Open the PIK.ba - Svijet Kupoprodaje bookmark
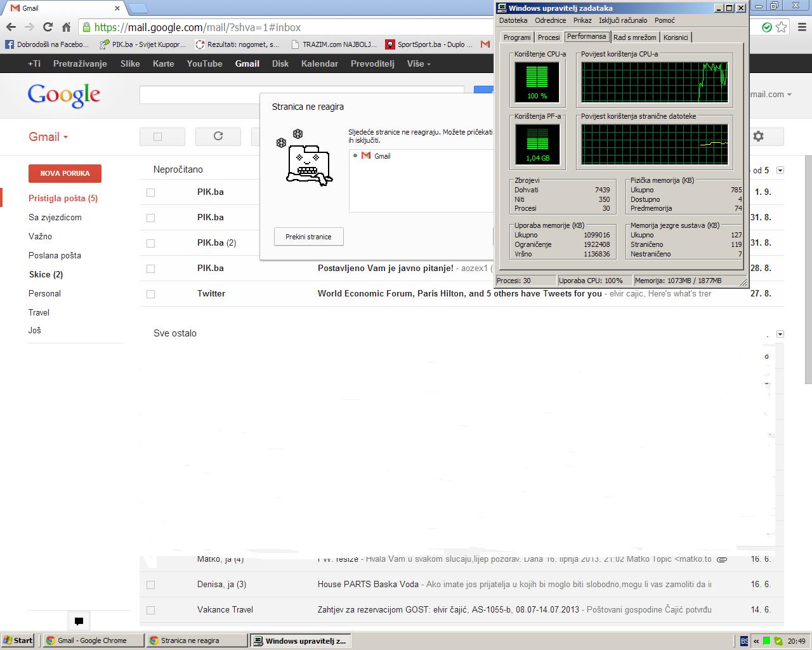Viewport: 812px width, 650px height. click(143, 44)
